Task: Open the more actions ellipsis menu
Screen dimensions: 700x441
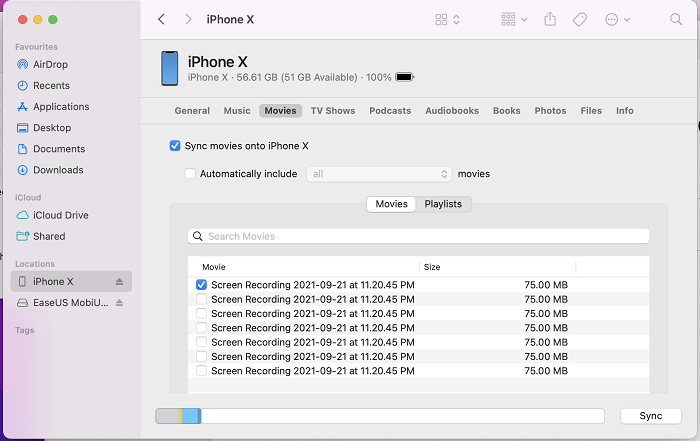Action: [x=618, y=19]
